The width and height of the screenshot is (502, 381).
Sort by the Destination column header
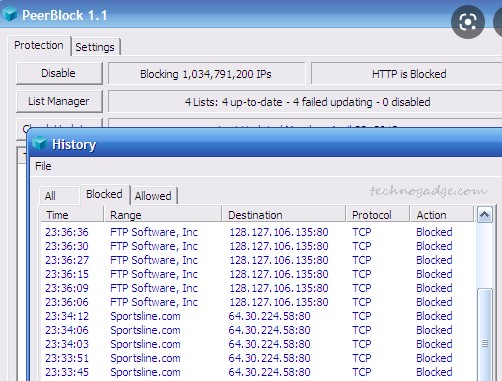point(283,215)
